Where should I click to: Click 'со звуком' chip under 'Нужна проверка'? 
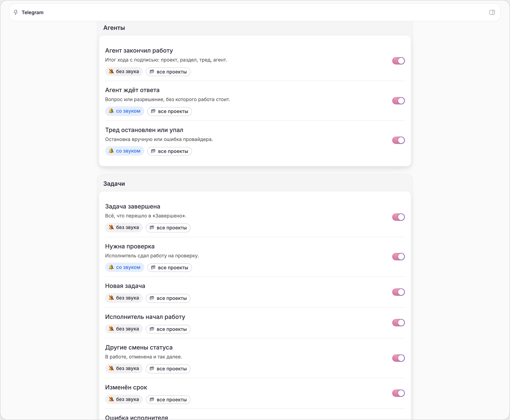point(125,268)
